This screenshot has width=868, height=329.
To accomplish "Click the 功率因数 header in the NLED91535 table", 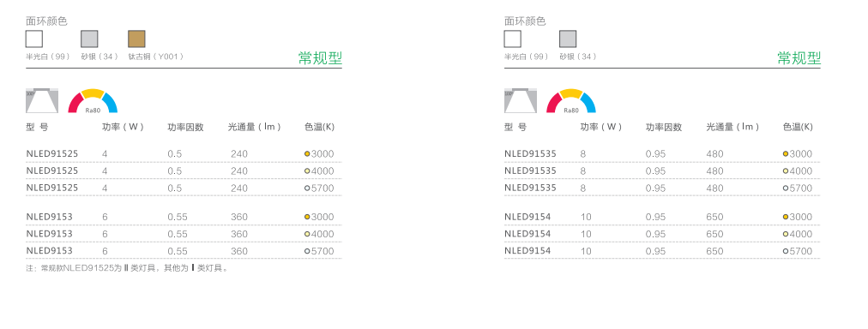I will coord(664,127).
